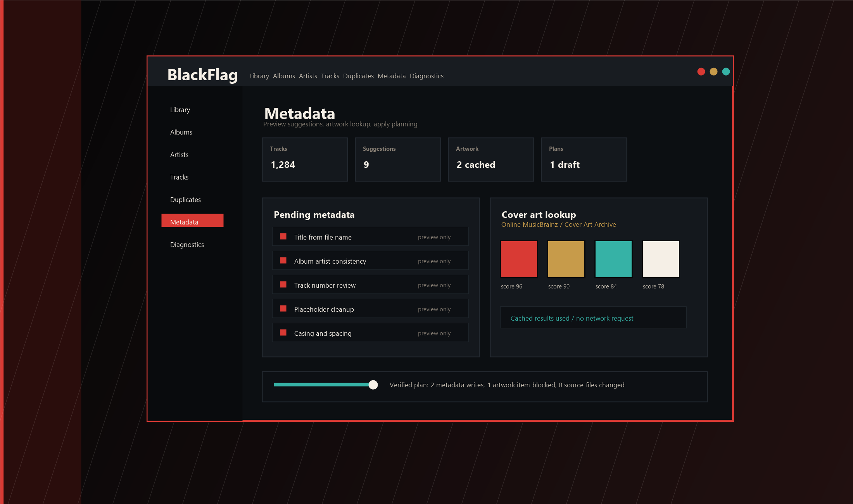Click the red window control dot
The height and width of the screenshot is (504, 853).
[701, 72]
